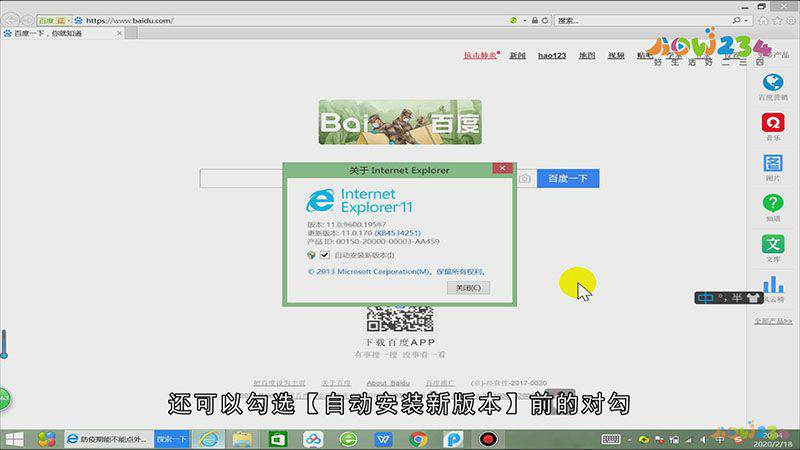Open the Google Chrome taskbar icon

pyautogui.click(x=418, y=439)
